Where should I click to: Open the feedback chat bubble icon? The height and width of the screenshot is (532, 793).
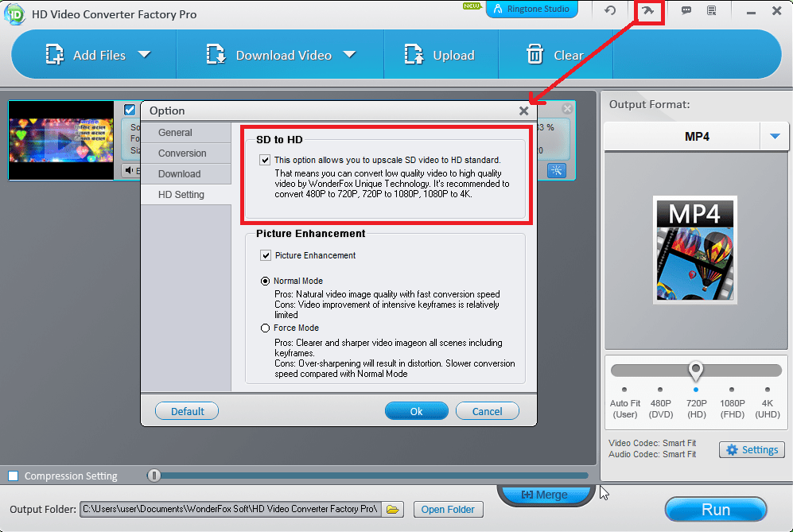tap(686, 10)
